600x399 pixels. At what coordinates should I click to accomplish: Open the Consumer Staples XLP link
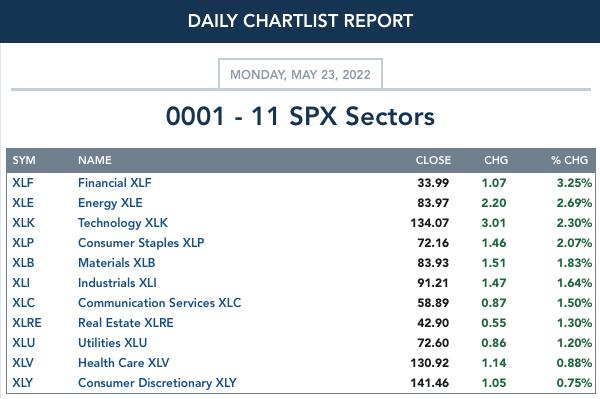pos(141,243)
